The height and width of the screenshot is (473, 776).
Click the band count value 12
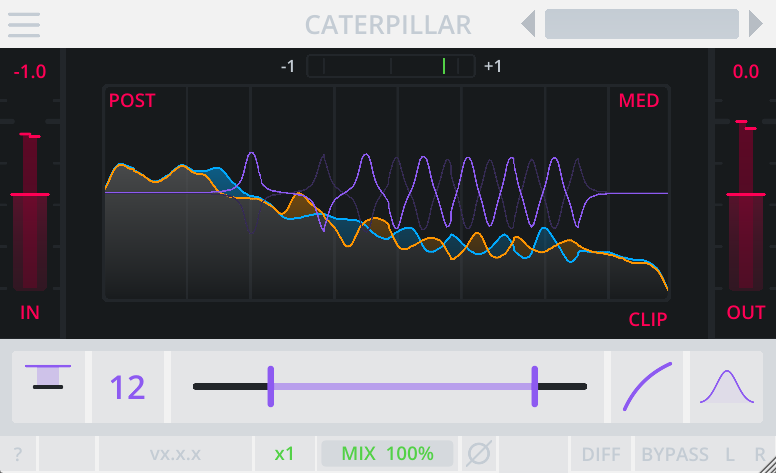tap(128, 386)
